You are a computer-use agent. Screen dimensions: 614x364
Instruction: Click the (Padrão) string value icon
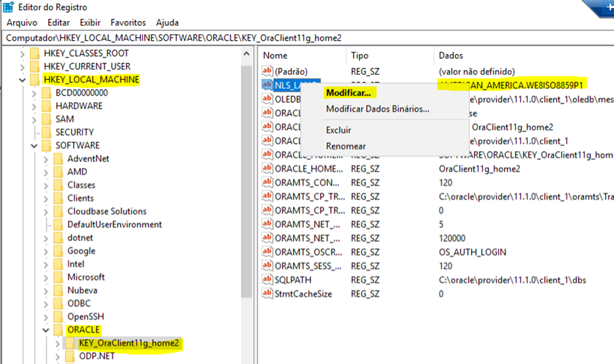tap(267, 71)
